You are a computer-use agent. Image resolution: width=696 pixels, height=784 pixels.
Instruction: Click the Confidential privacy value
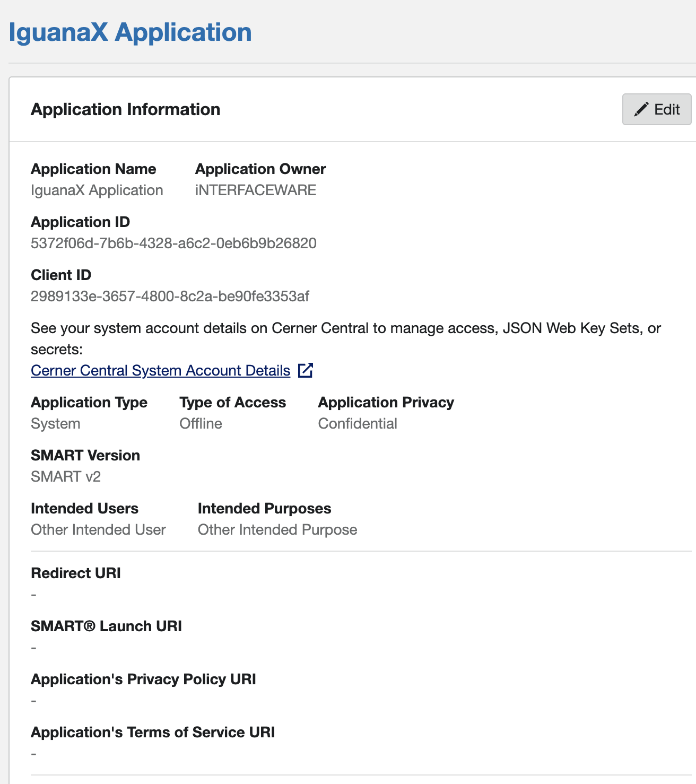pos(358,423)
